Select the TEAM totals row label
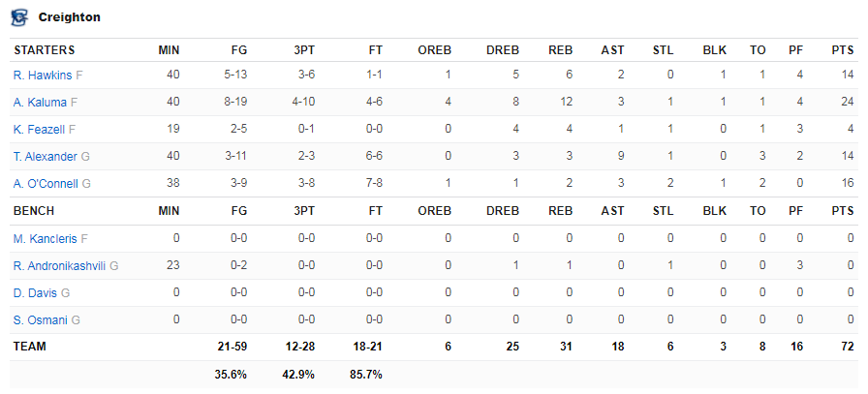The width and height of the screenshot is (868, 394). coord(30,347)
